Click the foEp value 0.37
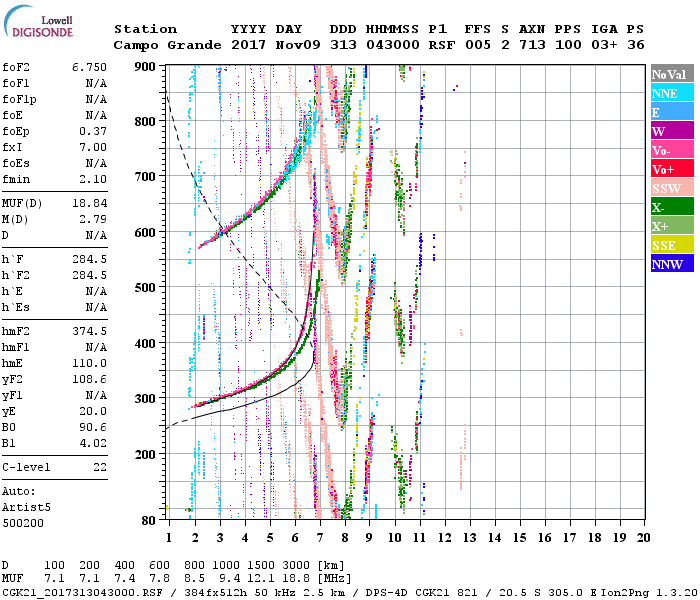 click(93, 131)
